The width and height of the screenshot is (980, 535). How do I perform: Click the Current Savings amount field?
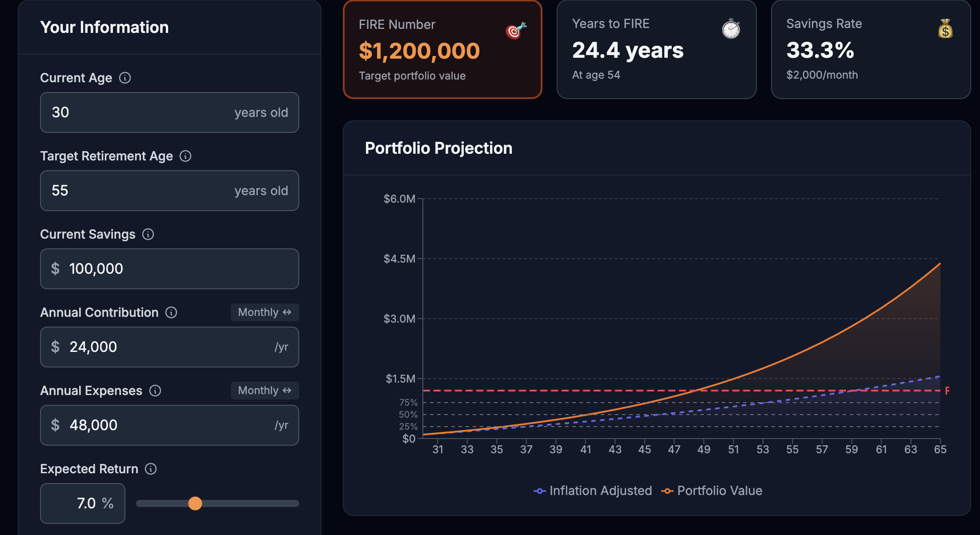coord(169,269)
